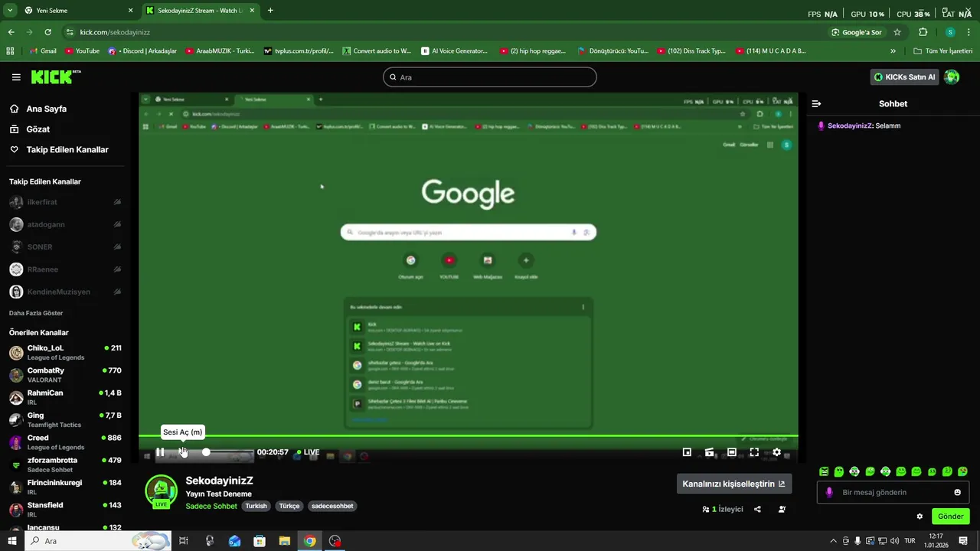Open Tüm Yer İşaretleri folder

942,51
